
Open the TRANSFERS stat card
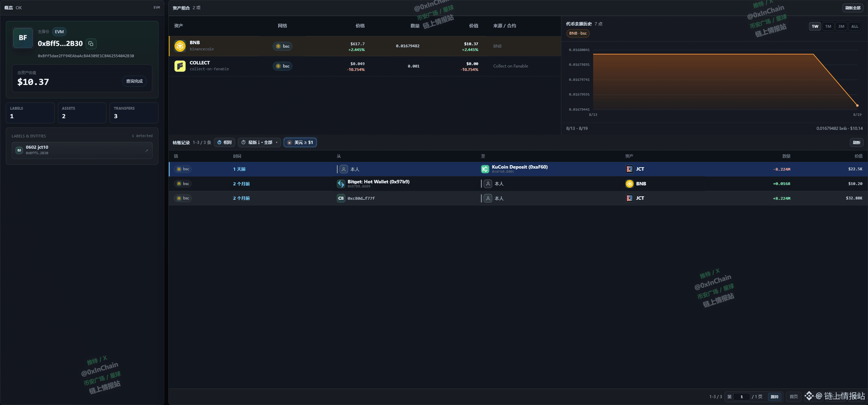[134, 113]
